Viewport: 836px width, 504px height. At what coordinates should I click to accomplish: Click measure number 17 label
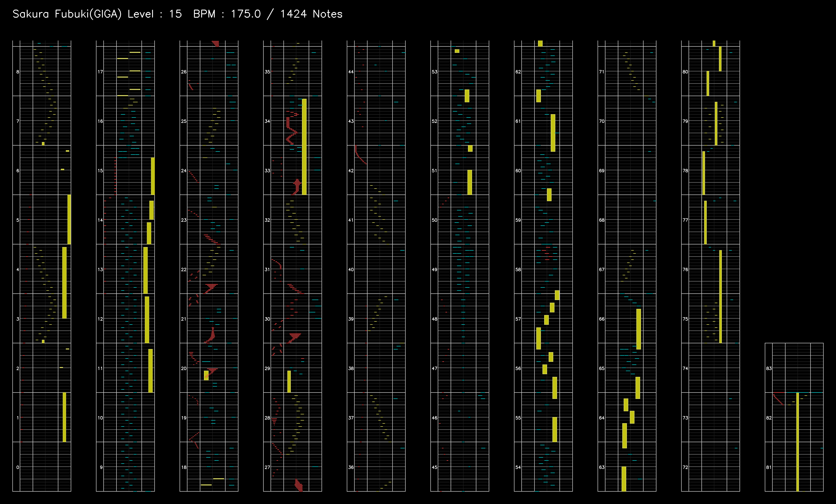100,72
